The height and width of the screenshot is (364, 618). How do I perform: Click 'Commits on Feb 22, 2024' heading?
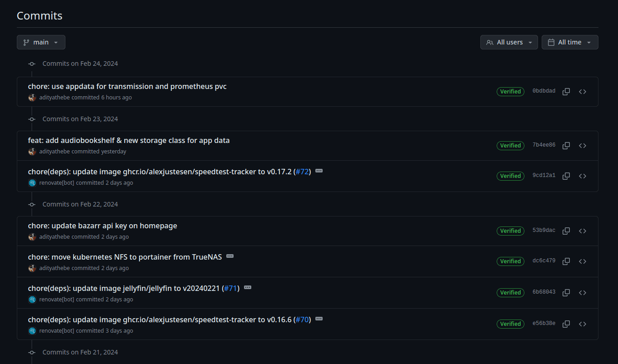click(80, 204)
